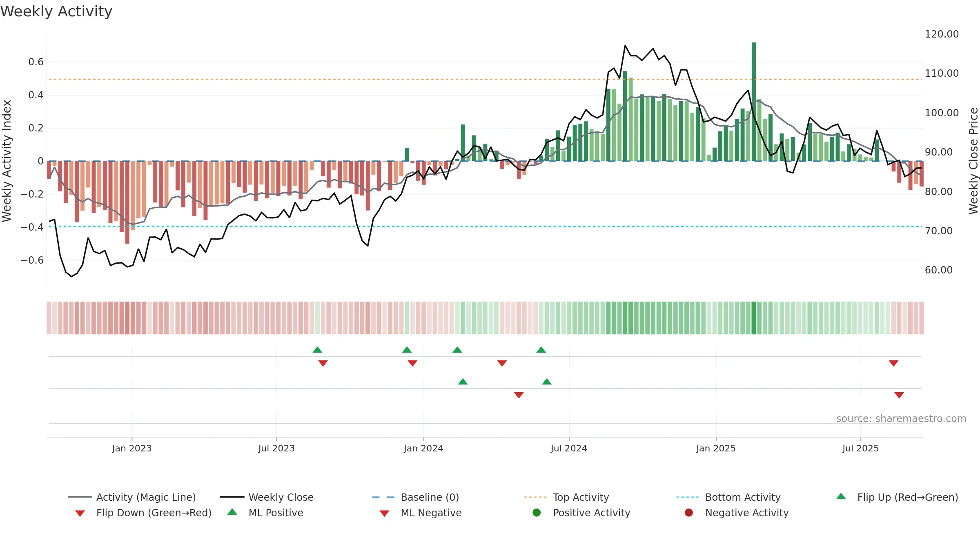980x551 pixels.
Task: Click the ML Positive triangle in Feb 2024
Action: pos(463,382)
